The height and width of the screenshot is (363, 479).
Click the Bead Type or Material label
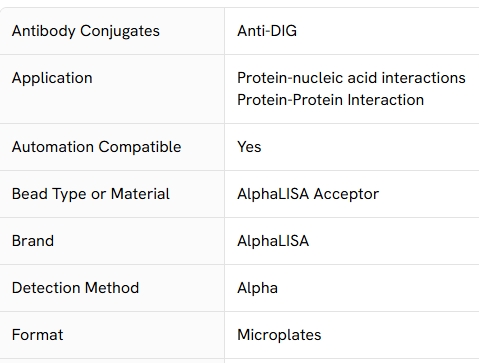91,194
